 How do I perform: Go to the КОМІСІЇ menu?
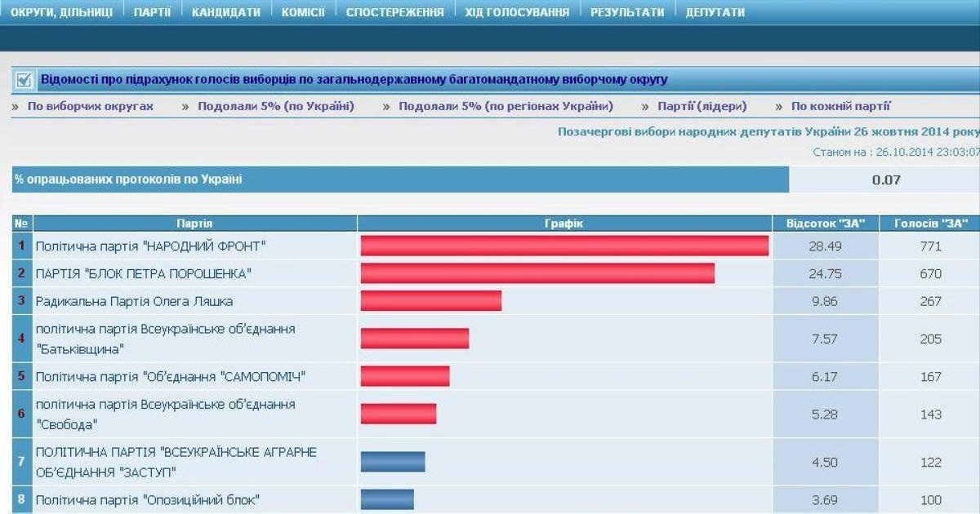pyautogui.click(x=302, y=12)
